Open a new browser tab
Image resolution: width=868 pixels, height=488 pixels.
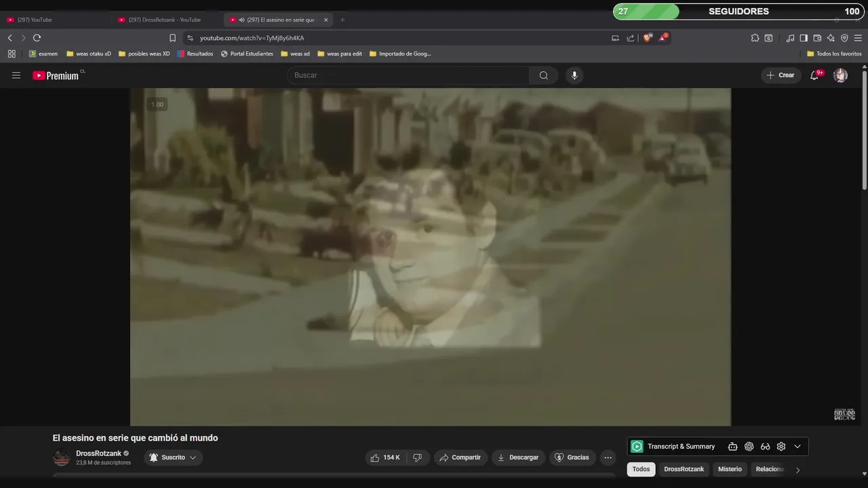coord(342,20)
